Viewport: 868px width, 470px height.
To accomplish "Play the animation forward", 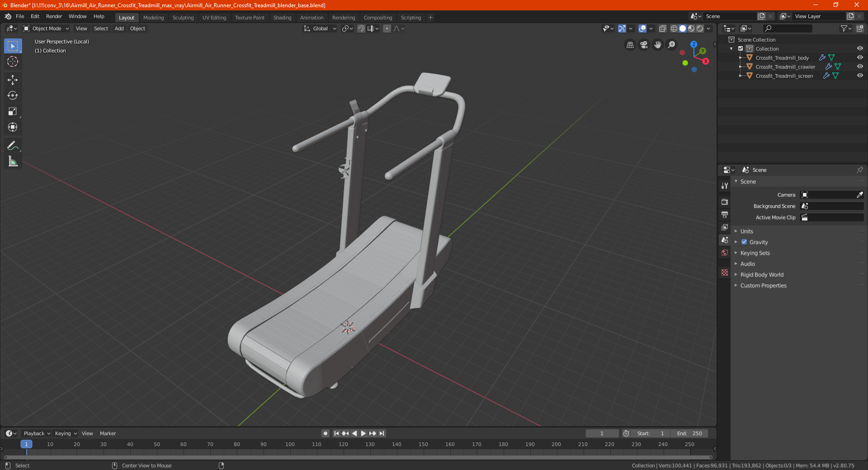I will [x=363, y=433].
